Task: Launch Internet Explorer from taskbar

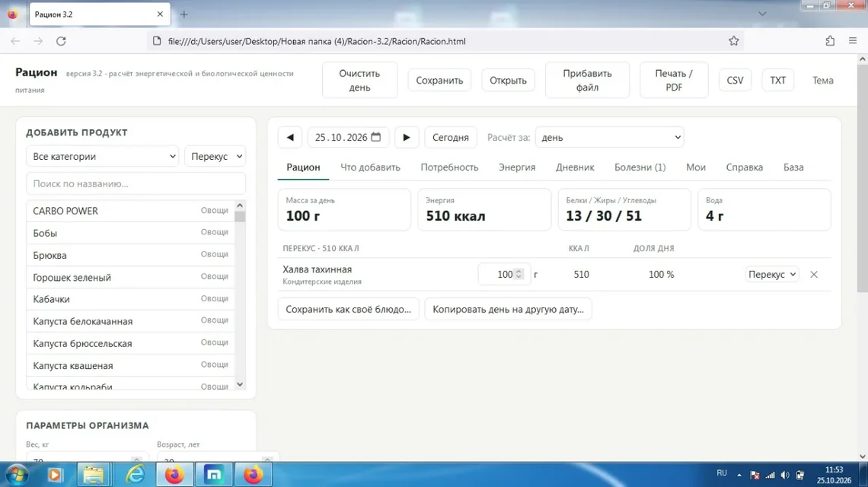Action: point(135,475)
